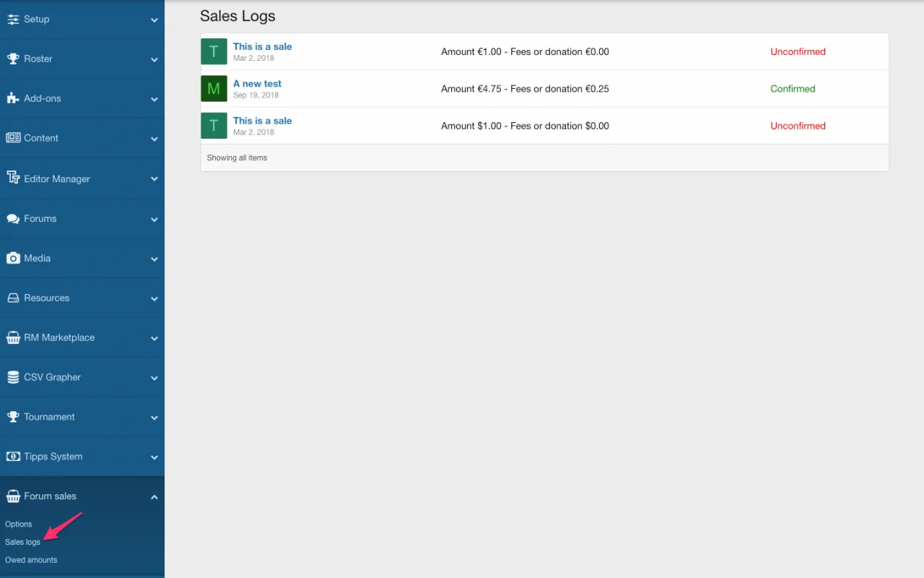Viewport: 924px width, 578px height.
Task: Click the Add-ons puzzle piece icon
Action: point(13,98)
